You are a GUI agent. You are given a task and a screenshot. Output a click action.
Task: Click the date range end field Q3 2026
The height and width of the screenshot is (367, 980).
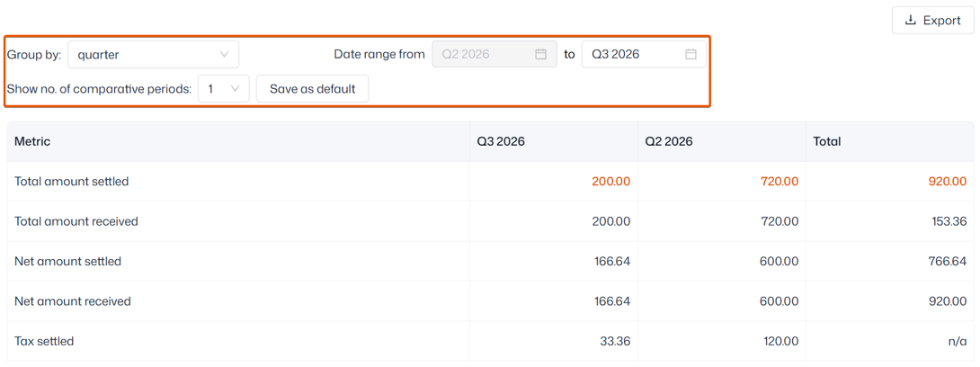tap(644, 54)
